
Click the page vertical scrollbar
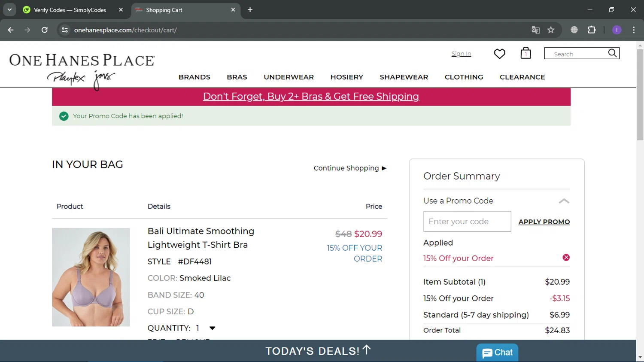coord(640,94)
